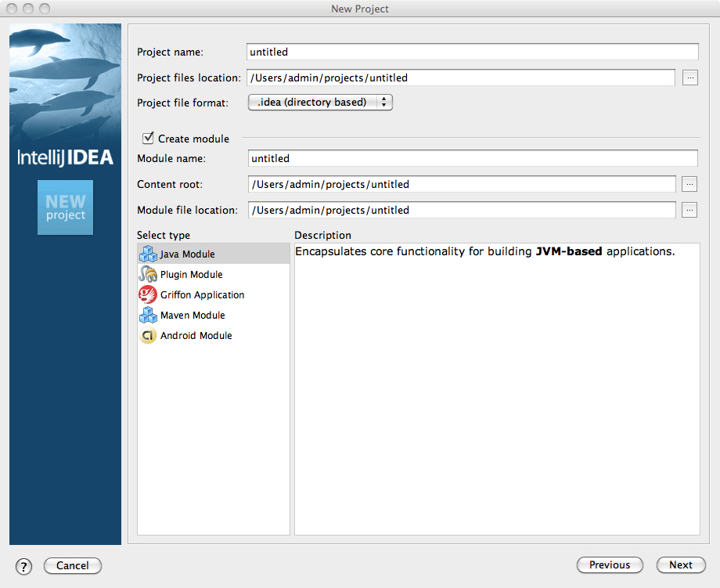Open help with the question mark icon
720x588 pixels.
point(23,566)
